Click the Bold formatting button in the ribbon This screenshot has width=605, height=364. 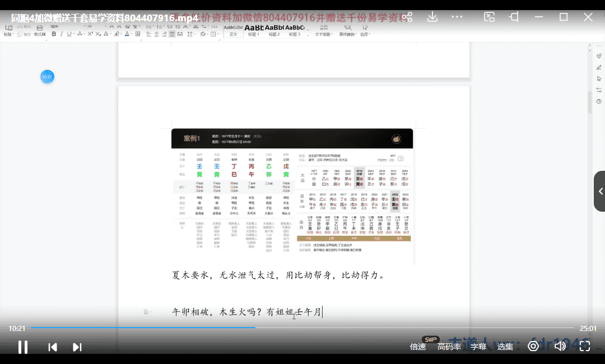pyautogui.click(x=54, y=34)
